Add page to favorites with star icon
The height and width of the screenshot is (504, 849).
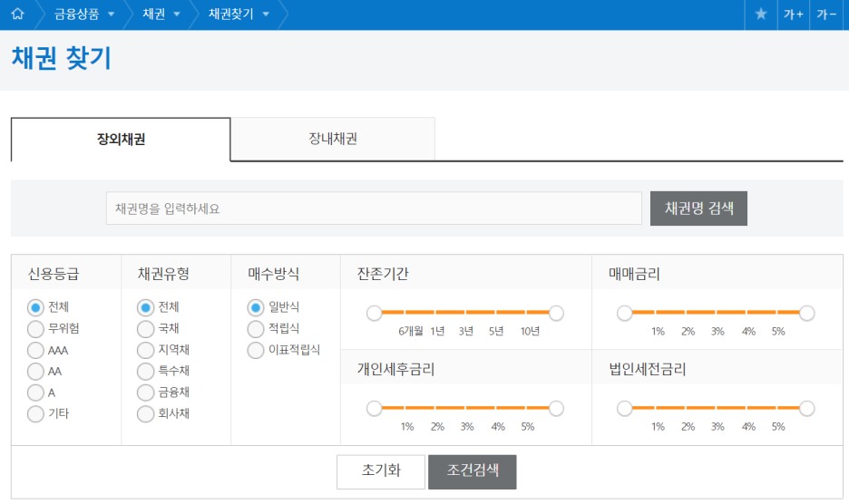761,15
